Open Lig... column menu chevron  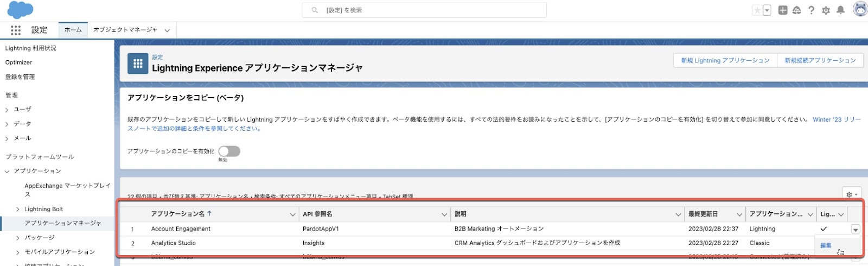tap(841, 215)
